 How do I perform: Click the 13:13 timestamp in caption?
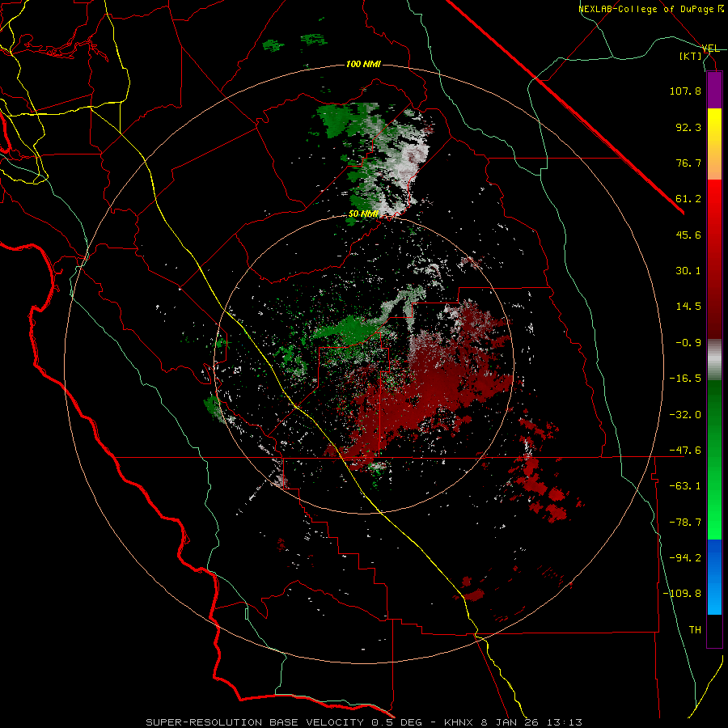click(563, 722)
